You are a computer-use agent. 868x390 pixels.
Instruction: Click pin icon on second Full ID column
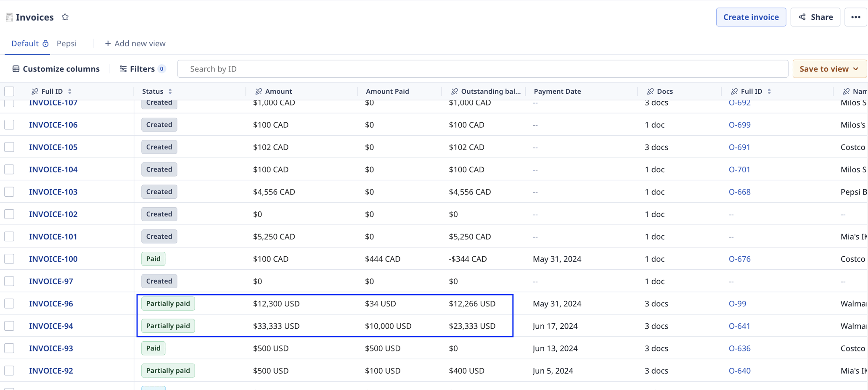(734, 91)
